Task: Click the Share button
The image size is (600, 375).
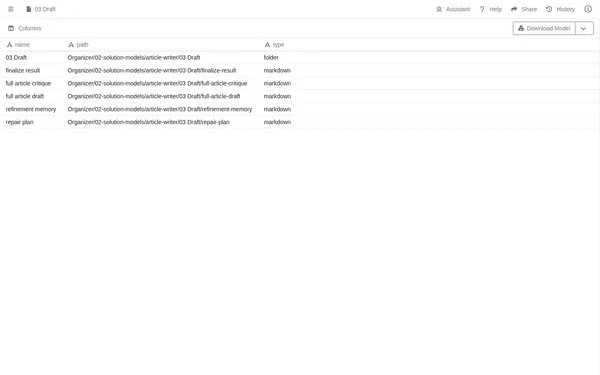Action: click(524, 9)
